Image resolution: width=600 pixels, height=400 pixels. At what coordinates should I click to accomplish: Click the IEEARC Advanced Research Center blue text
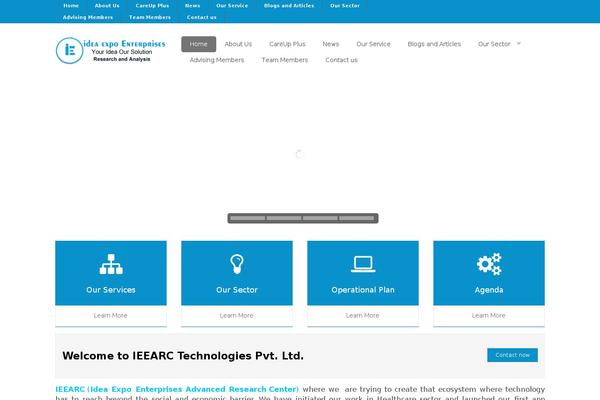177,389
